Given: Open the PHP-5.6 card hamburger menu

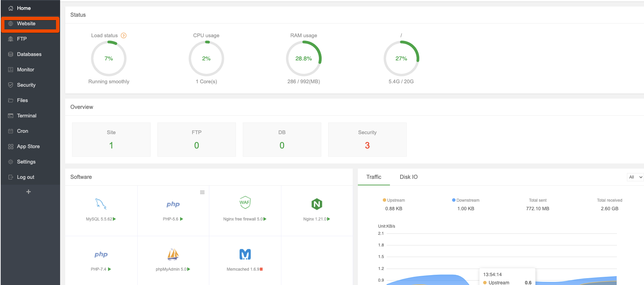Looking at the screenshot, I should (202, 193).
